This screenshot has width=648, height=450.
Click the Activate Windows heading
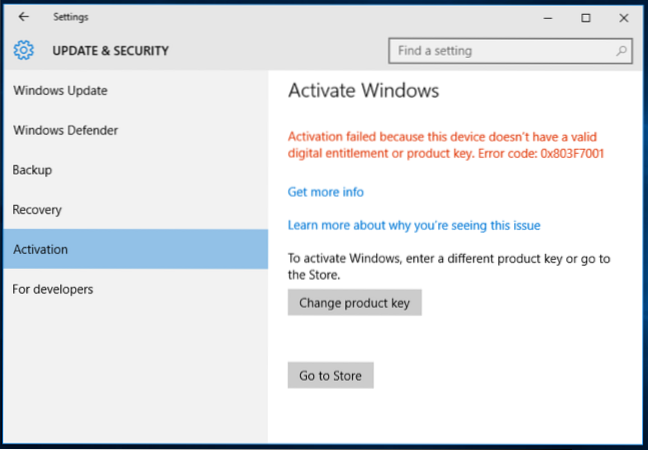point(363,91)
